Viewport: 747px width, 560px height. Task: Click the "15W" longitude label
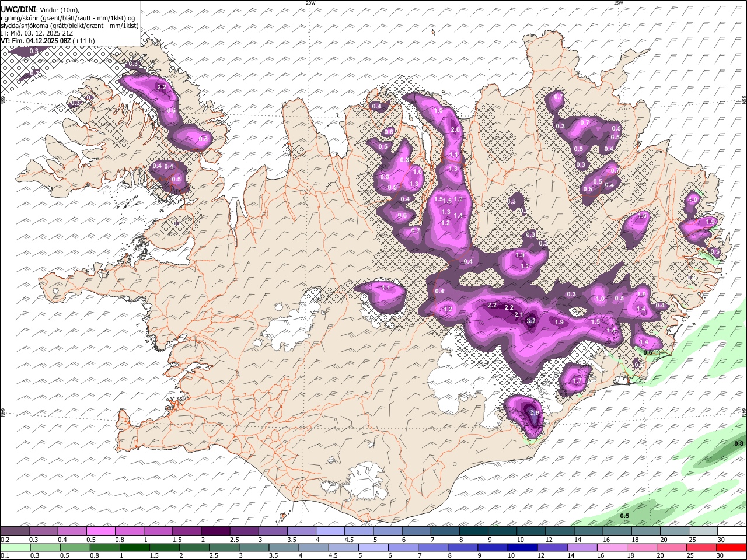pyautogui.click(x=617, y=3)
